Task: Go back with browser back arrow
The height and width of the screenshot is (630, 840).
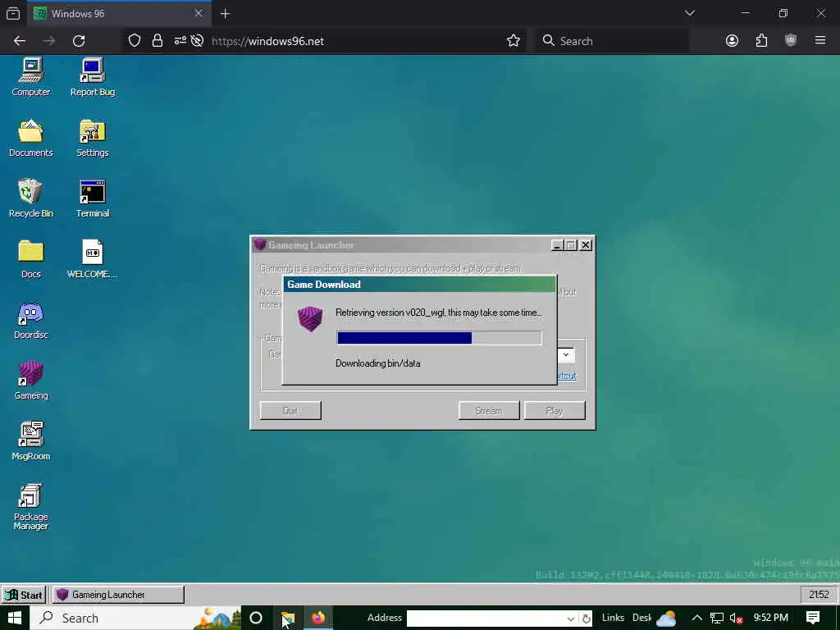Action: [20, 41]
